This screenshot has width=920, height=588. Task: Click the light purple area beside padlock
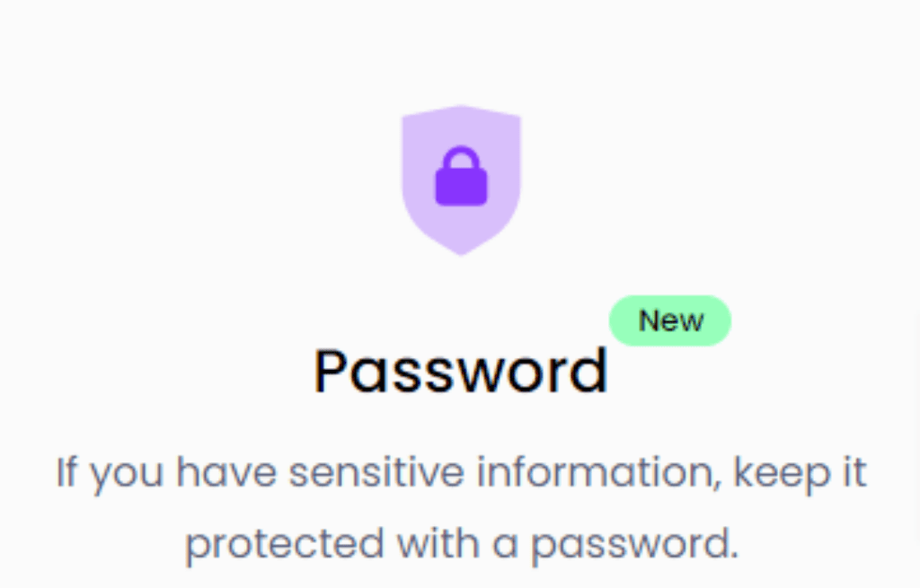(505, 176)
